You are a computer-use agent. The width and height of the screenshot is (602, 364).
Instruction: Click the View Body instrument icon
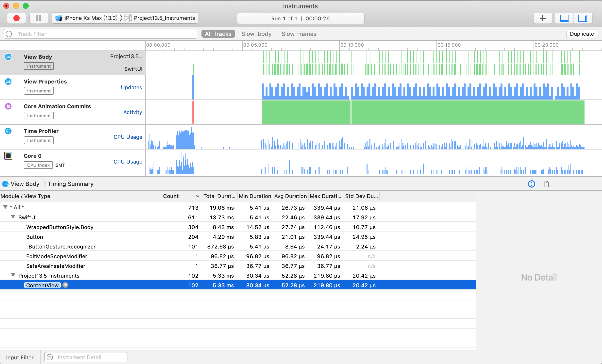point(8,57)
